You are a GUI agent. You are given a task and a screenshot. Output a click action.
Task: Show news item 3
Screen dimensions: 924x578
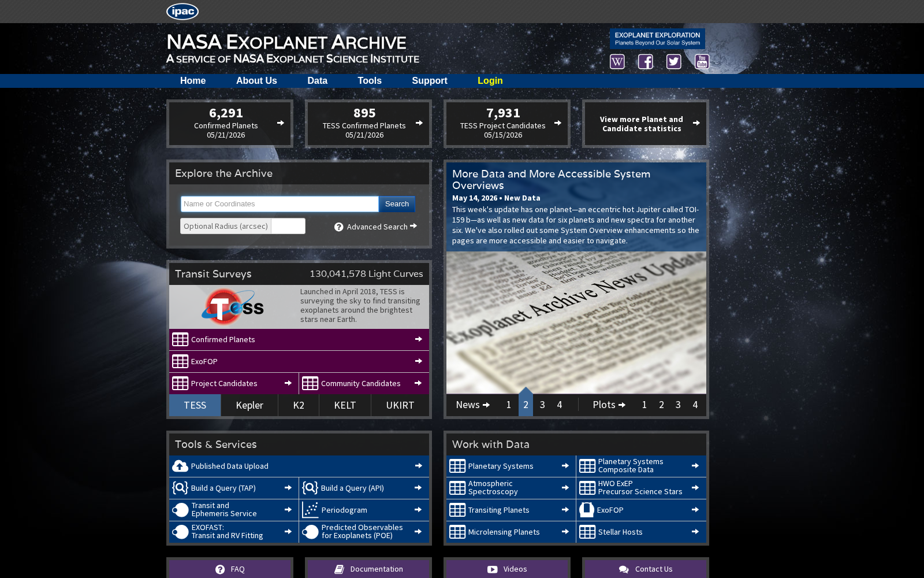542,405
